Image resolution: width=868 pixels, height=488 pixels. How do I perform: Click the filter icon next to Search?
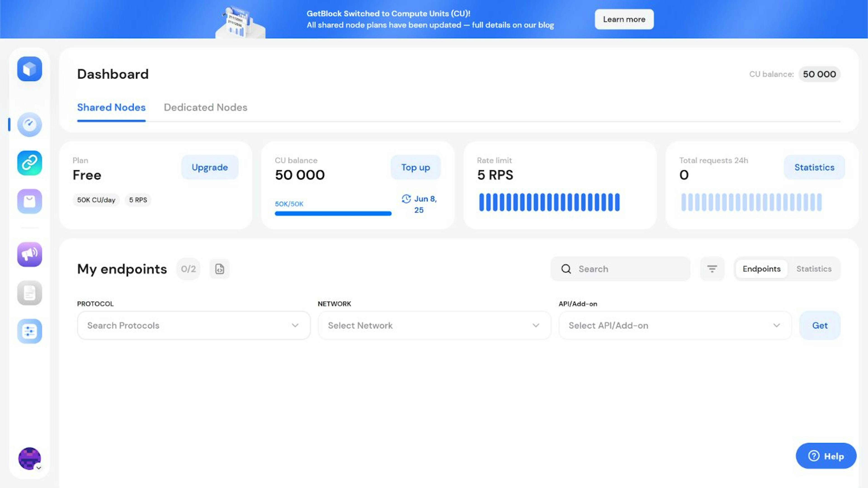coord(712,269)
